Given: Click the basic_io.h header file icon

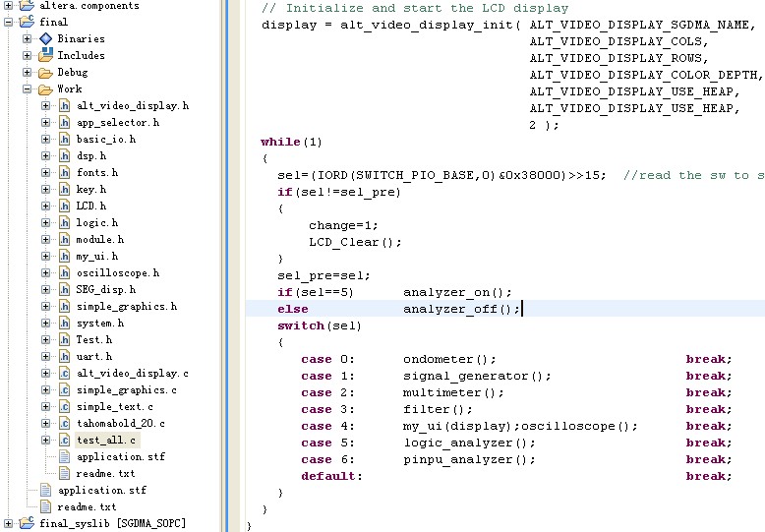Looking at the screenshot, I should (64, 139).
